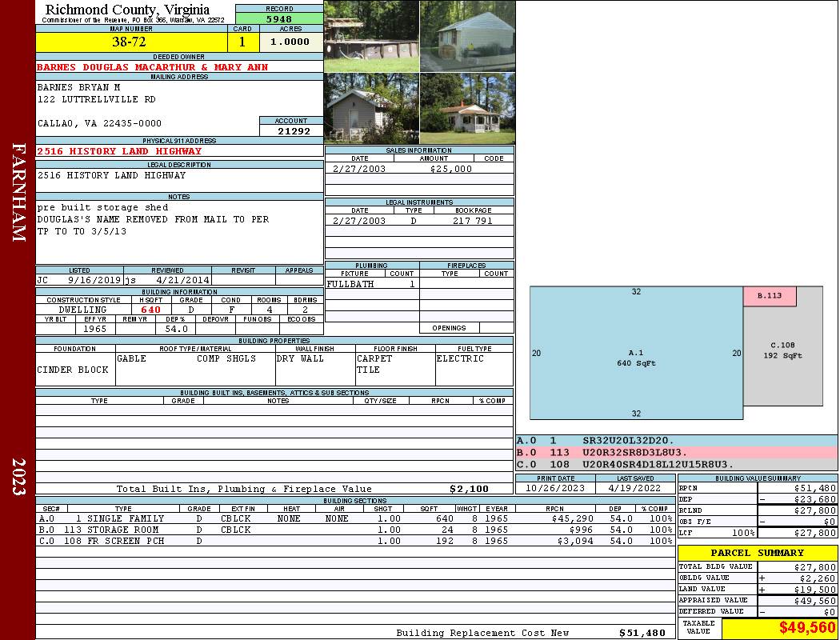Click the red 640 H SQFT value
840x640 pixels.
tap(150, 310)
